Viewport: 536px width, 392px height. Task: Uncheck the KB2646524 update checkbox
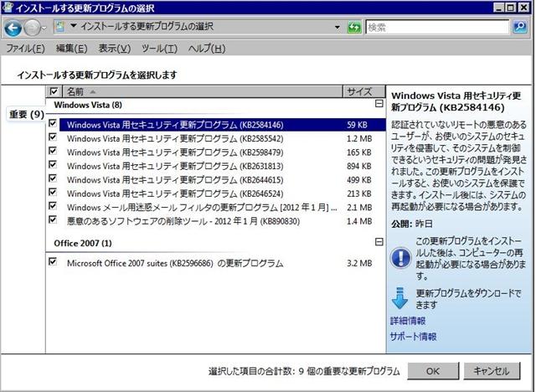tap(53, 192)
